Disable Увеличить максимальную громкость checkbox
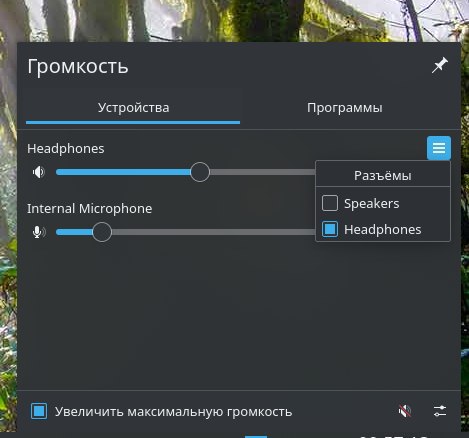The width and height of the screenshot is (469, 438). pyautogui.click(x=39, y=411)
